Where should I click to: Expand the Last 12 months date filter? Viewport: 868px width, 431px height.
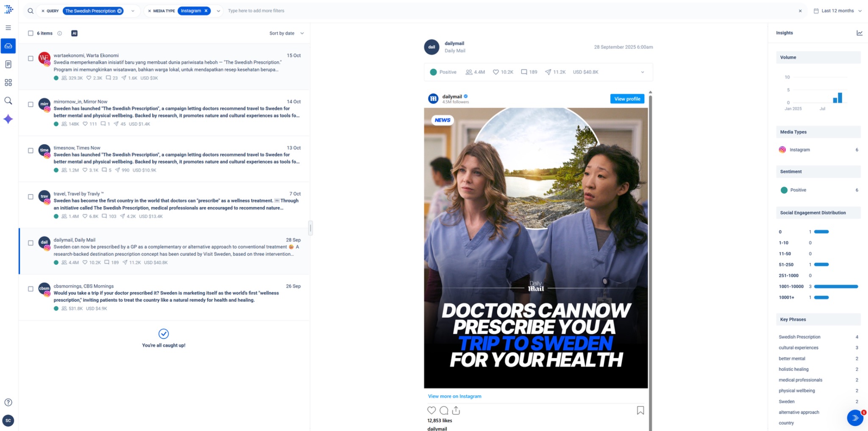pyautogui.click(x=838, y=11)
